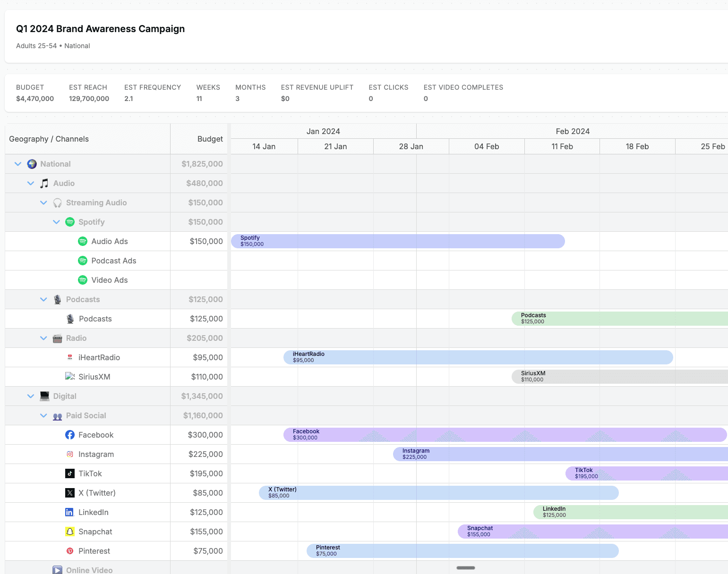
Task: Click the LinkedIn logo icon
Action: pos(70,512)
